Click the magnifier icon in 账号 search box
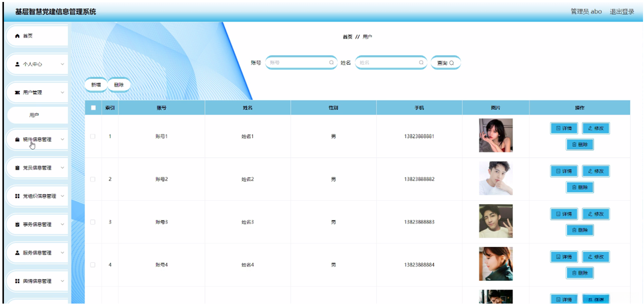 pyautogui.click(x=331, y=63)
